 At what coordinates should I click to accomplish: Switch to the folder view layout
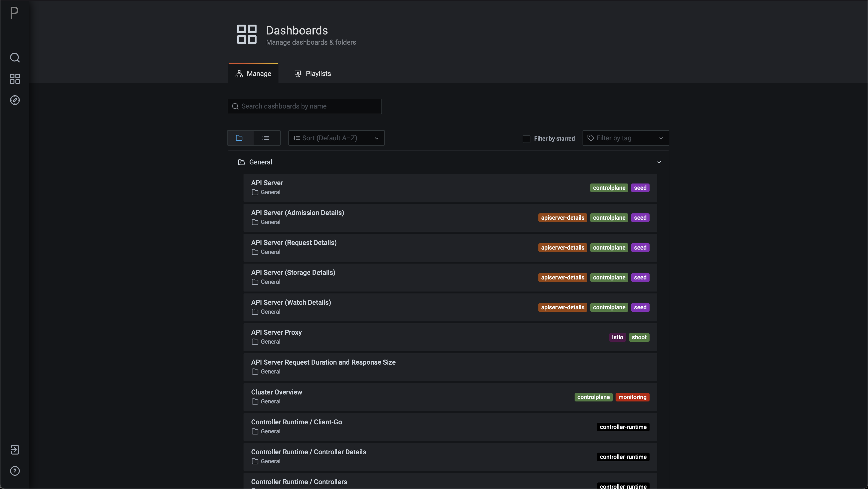[239, 138]
